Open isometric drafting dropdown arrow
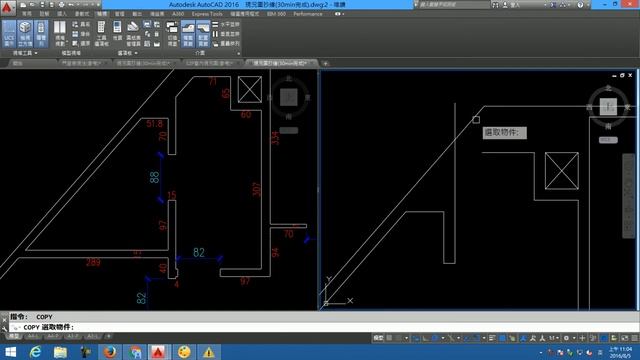Screen dimensions: 640x360 coord(458,338)
